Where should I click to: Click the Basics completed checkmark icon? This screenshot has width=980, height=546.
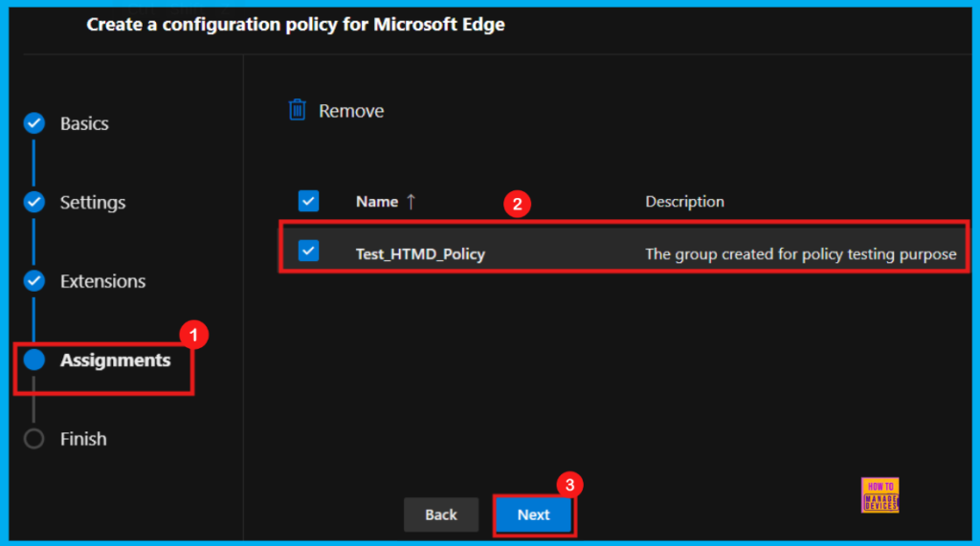click(34, 123)
